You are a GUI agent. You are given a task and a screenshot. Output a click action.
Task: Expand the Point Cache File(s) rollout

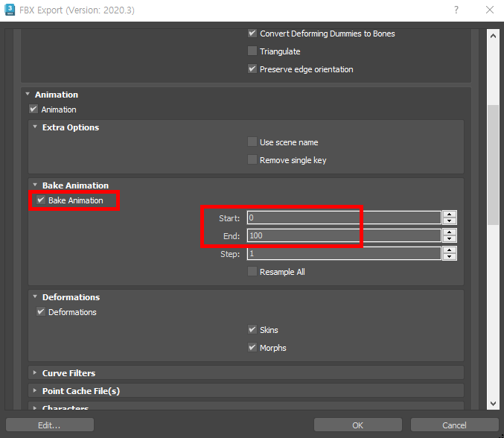click(35, 391)
